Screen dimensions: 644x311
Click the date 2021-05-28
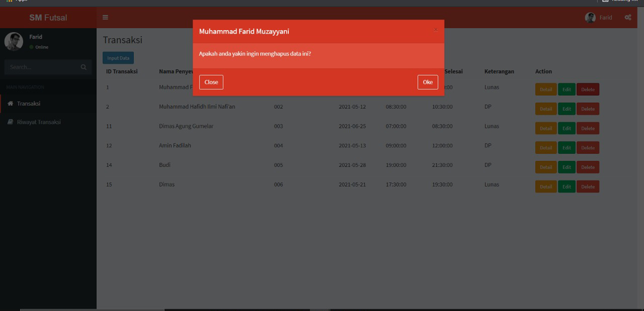(352, 165)
